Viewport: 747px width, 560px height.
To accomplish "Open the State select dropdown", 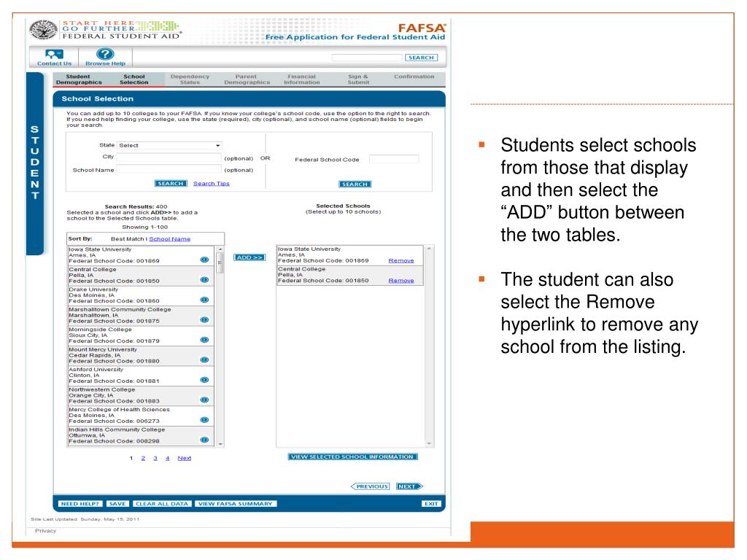I will (169, 145).
